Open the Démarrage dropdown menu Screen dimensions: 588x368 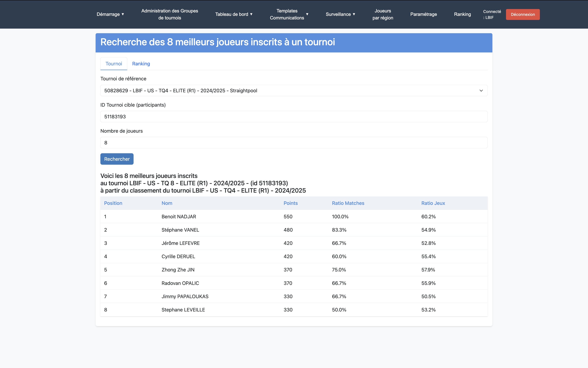110,14
